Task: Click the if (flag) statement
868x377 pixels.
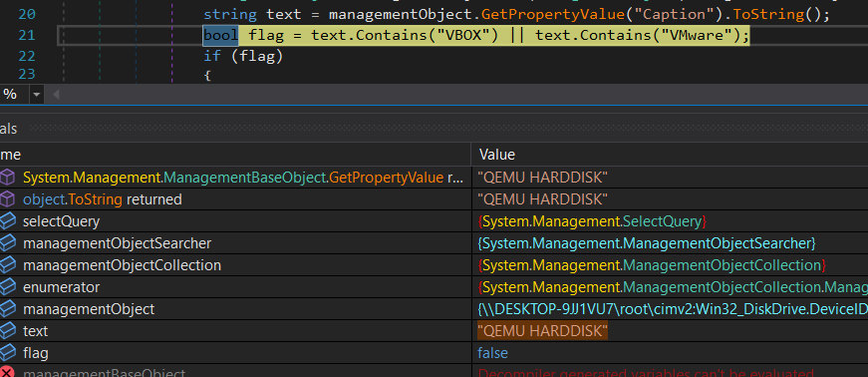Action: (x=243, y=56)
